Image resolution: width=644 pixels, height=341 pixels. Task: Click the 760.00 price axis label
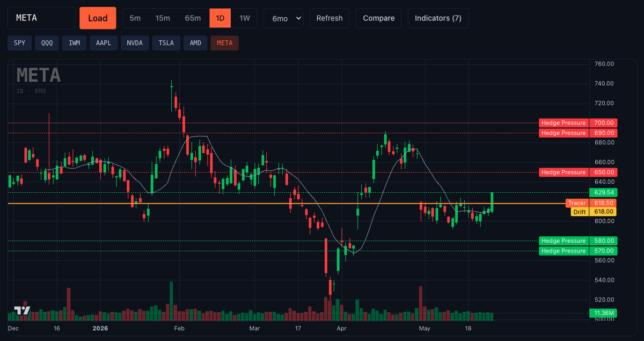tap(604, 64)
